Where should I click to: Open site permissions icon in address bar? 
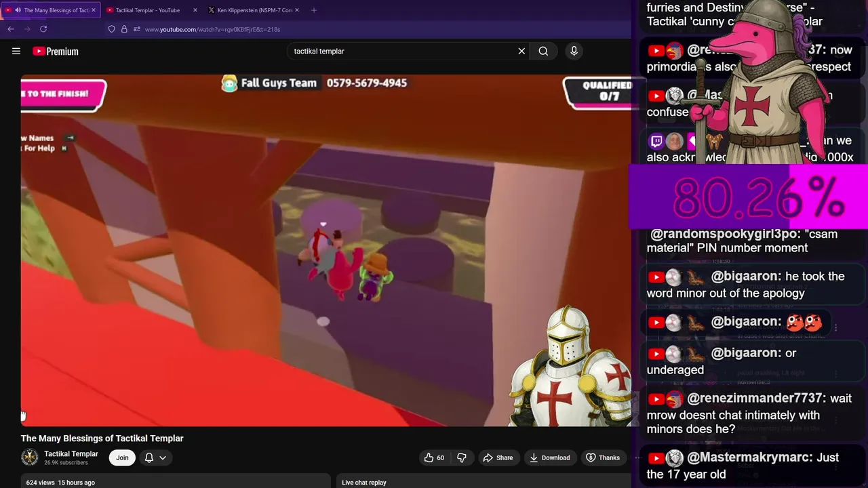tap(137, 29)
